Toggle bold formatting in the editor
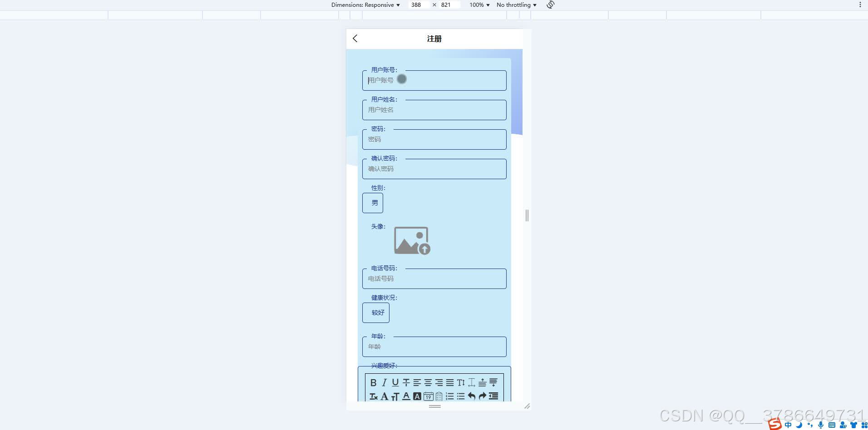868x430 pixels. point(373,383)
